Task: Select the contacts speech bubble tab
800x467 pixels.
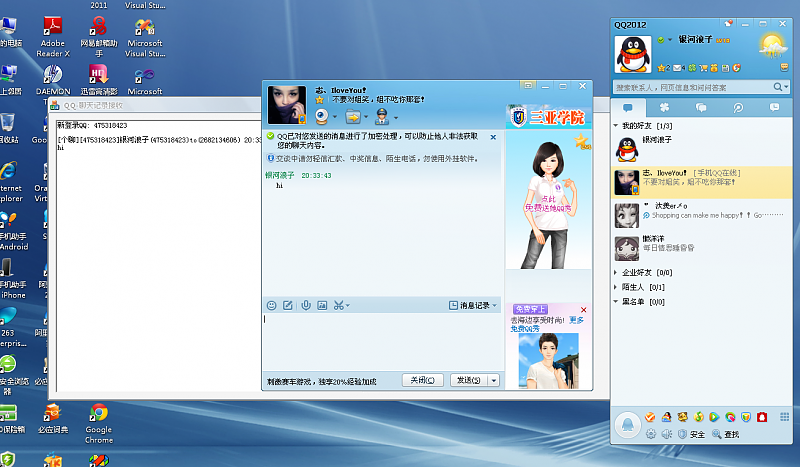Action: click(628, 108)
